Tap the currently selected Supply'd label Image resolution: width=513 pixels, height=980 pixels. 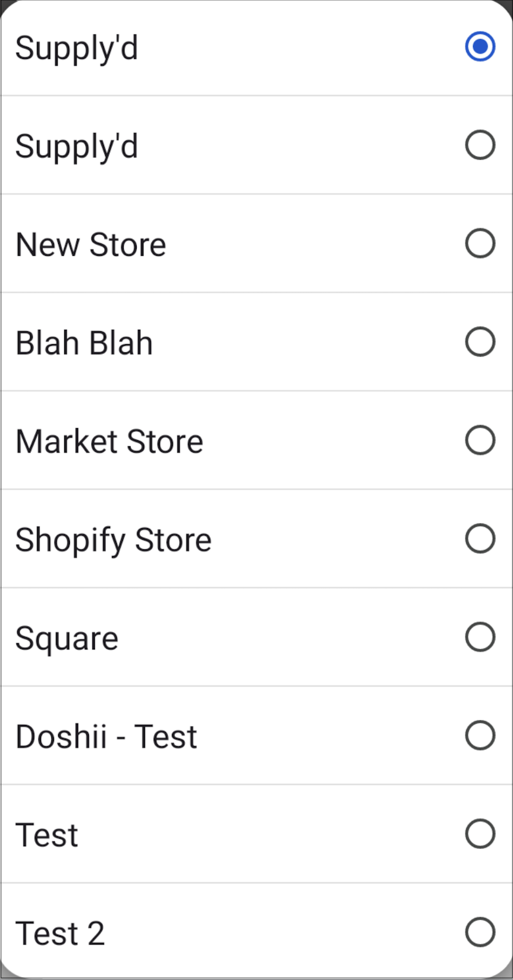click(77, 49)
